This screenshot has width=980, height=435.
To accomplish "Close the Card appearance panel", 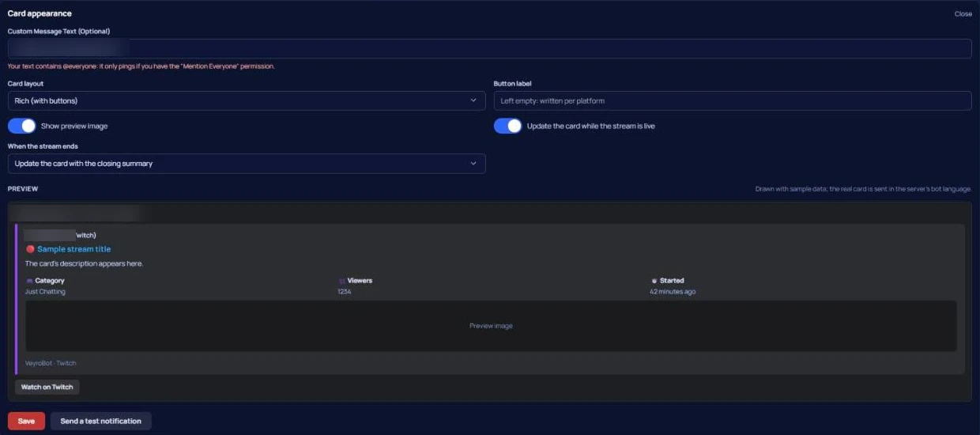I will [x=963, y=13].
